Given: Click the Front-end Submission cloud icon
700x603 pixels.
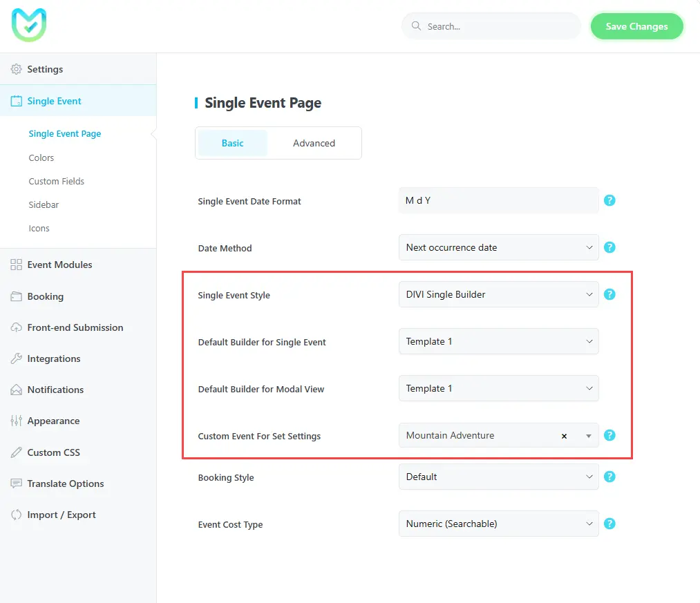Looking at the screenshot, I should tap(16, 327).
